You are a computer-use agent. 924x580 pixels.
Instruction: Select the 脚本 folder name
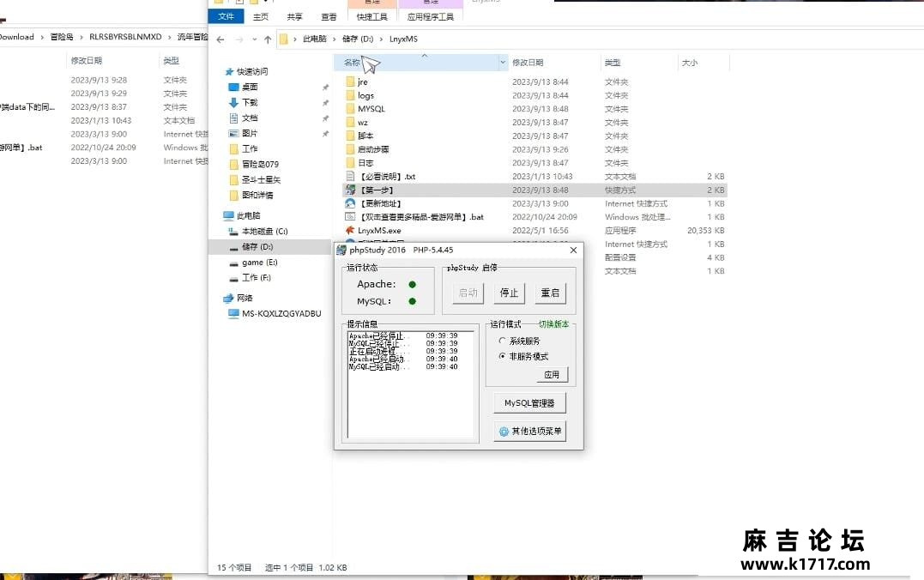[x=365, y=136]
